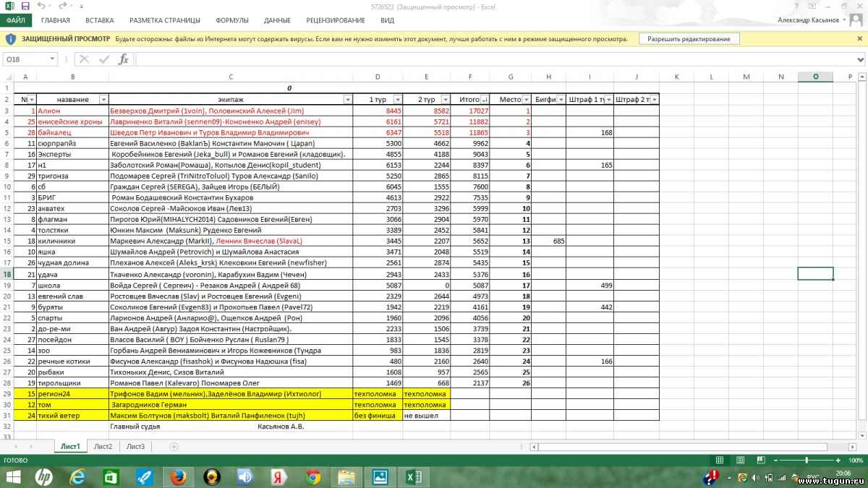Click the Save icon in quick access toolbar
Image resolution: width=868 pixels, height=488 pixels.
point(25,6)
